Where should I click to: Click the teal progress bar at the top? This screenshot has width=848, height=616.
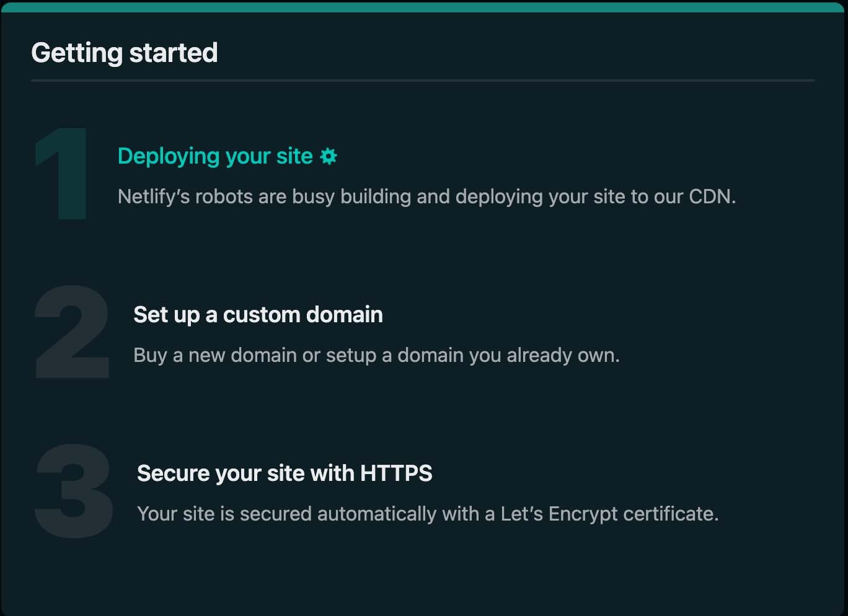pyautogui.click(x=424, y=6)
